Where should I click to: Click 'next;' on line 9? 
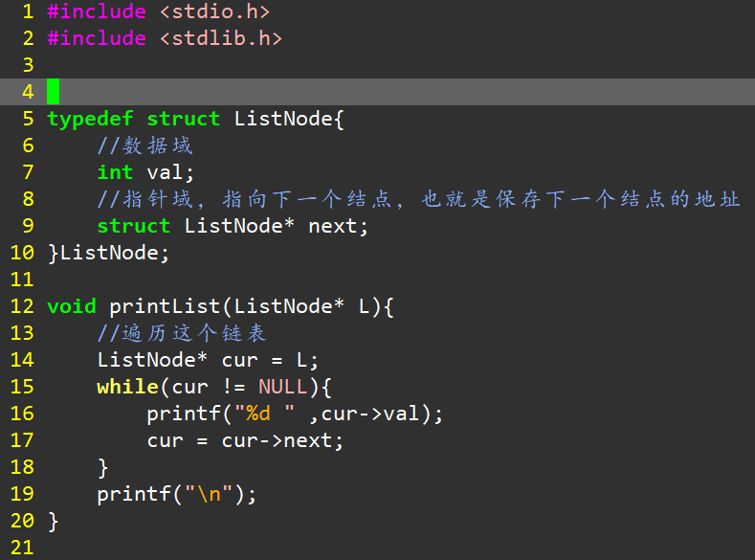tap(338, 226)
